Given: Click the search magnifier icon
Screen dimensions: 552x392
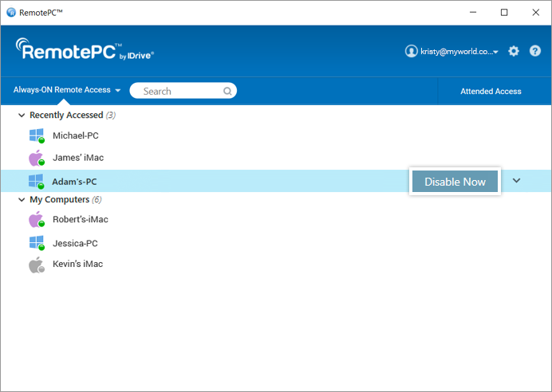Looking at the screenshot, I should (227, 91).
